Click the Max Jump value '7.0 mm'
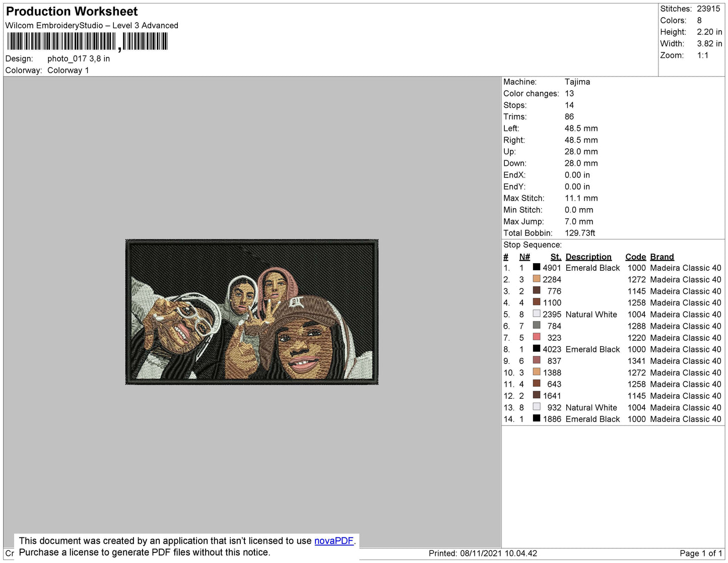This screenshot has width=728, height=563. click(579, 221)
